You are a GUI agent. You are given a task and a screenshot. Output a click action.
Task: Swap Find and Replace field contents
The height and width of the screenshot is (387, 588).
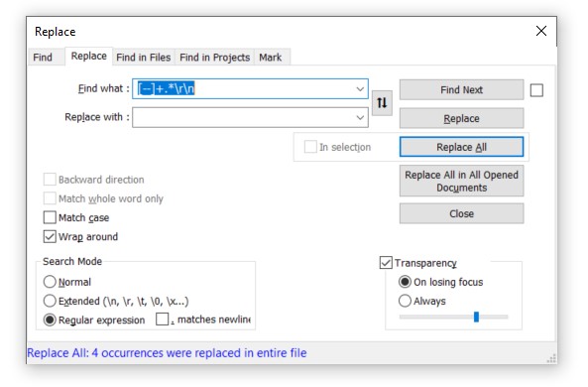(x=382, y=103)
